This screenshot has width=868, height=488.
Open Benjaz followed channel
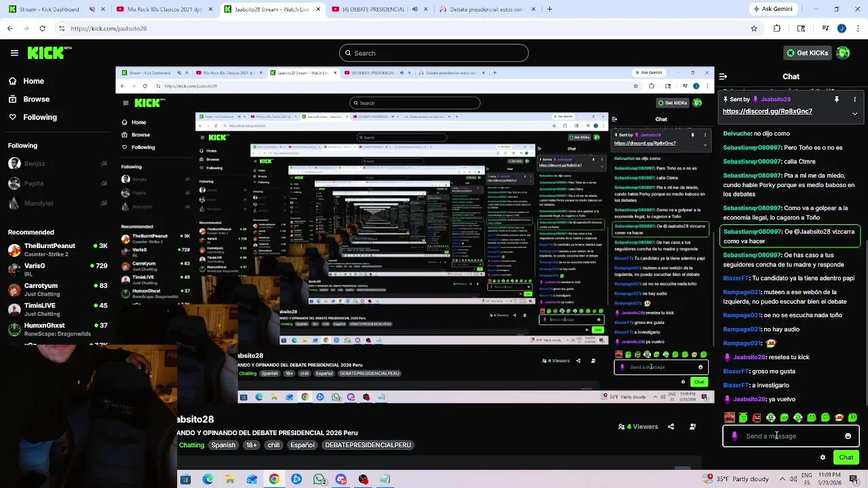[58, 163]
